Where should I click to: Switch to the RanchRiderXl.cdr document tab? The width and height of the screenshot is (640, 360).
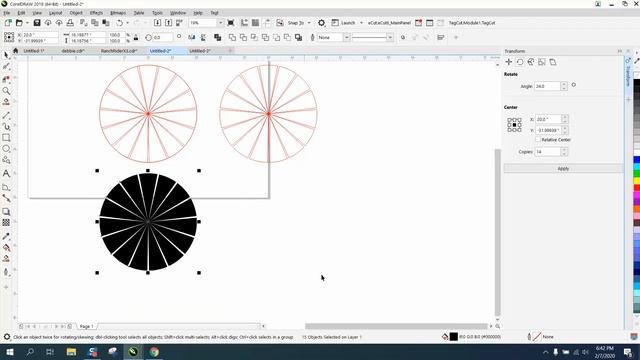tap(119, 51)
